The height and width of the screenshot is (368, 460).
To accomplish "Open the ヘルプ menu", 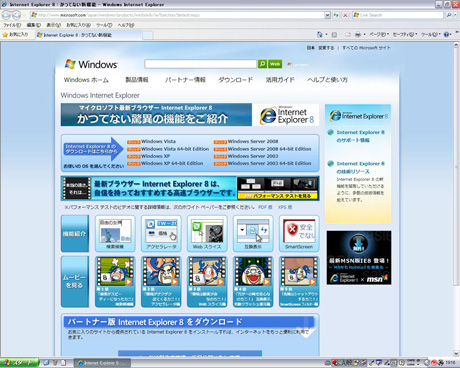I will pos(126,25).
